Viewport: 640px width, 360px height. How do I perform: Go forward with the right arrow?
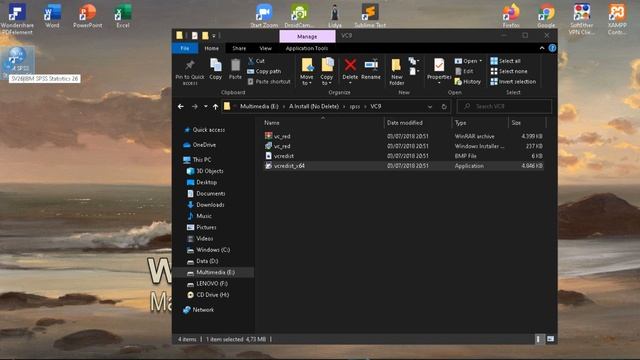pyautogui.click(x=195, y=107)
